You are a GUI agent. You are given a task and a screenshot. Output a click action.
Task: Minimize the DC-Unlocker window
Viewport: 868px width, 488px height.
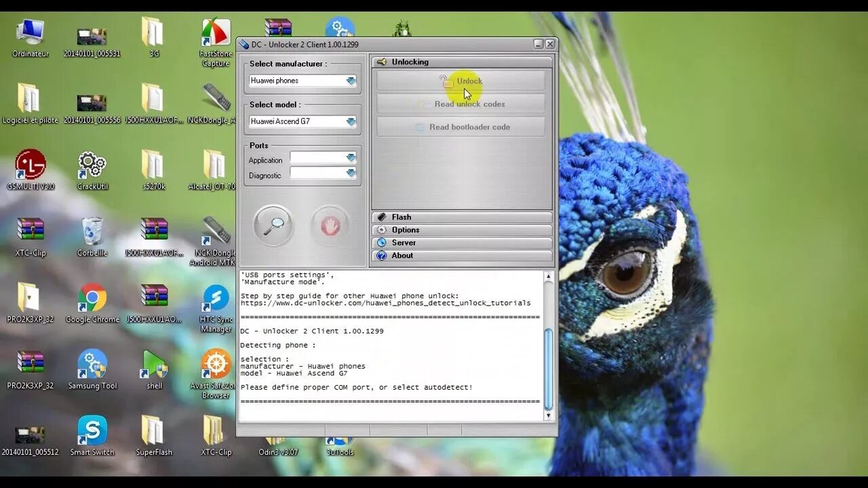pos(538,44)
